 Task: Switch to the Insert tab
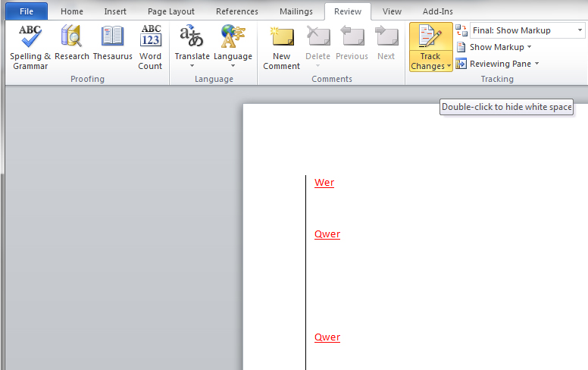(115, 11)
